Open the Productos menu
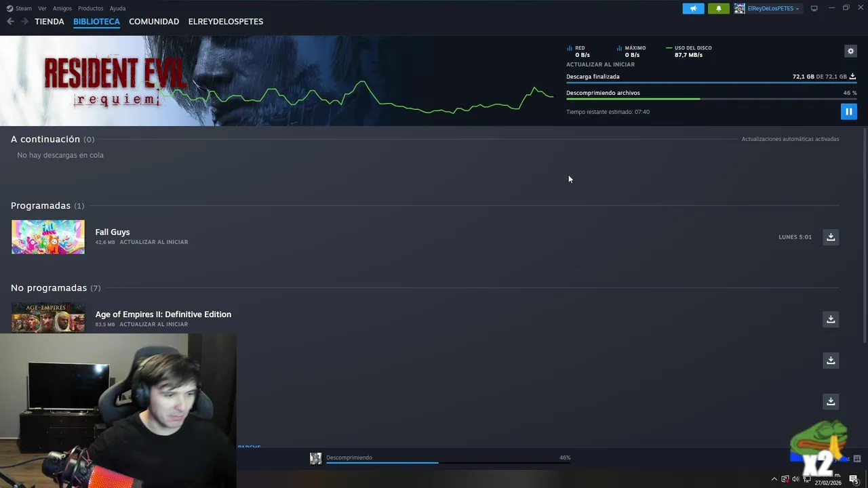868x488 pixels. tap(91, 8)
